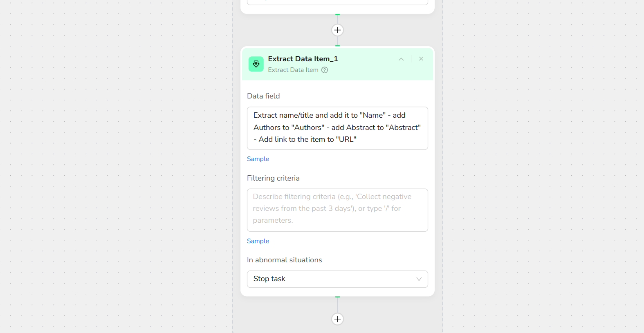Click the Extract Data Item subtitle text
The height and width of the screenshot is (333, 644).
293,70
